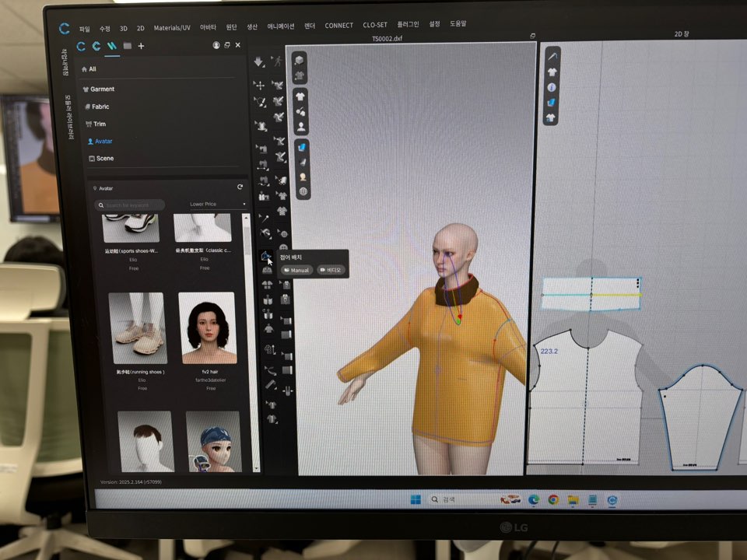Toggle garment display T-shirt icon in 3D viewport
This screenshot has width=747, height=560.
(300, 96)
